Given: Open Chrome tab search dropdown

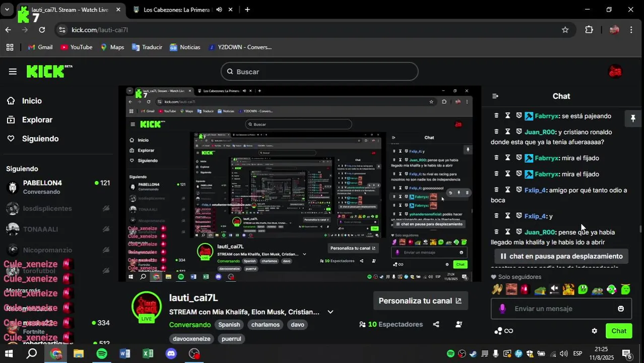Looking at the screenshot, I should coord(7,10).
